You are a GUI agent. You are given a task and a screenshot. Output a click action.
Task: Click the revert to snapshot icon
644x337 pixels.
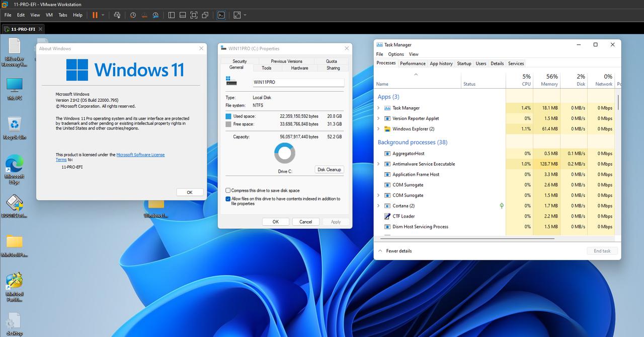(144, 15)
